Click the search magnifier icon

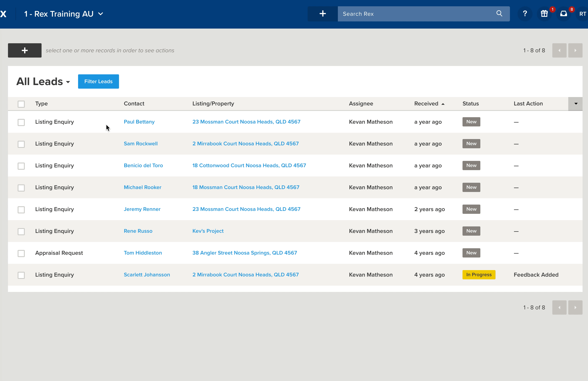[x=499, y=14]
